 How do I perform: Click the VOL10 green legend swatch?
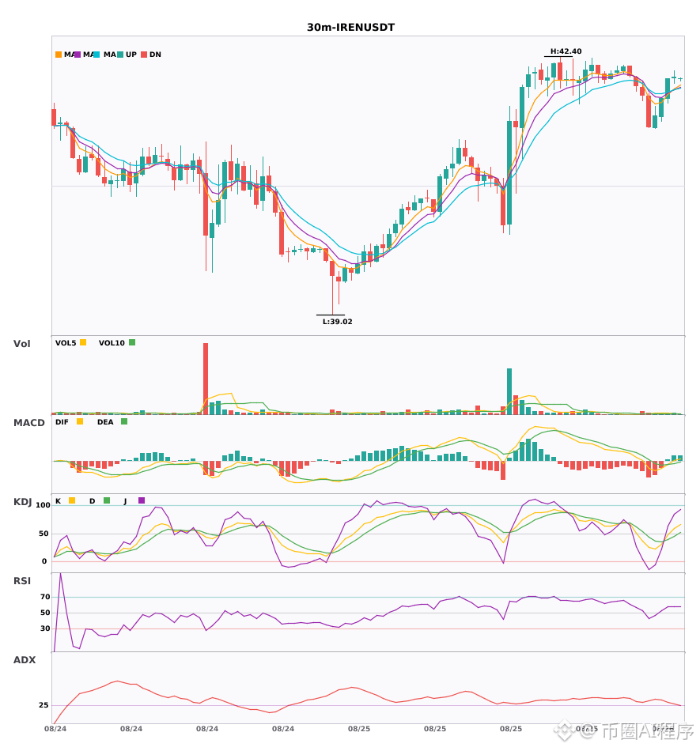click(132, 342)
